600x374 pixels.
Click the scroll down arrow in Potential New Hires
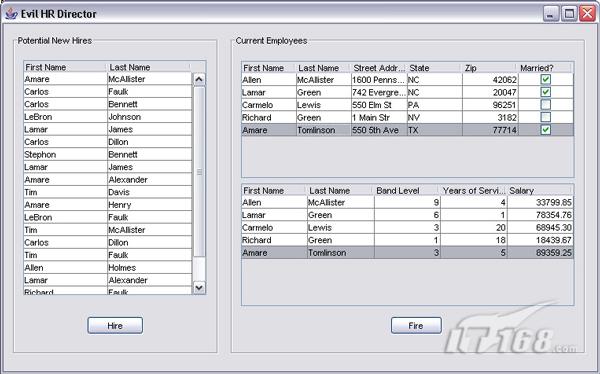pyautogui.click(x=199, y=287)
